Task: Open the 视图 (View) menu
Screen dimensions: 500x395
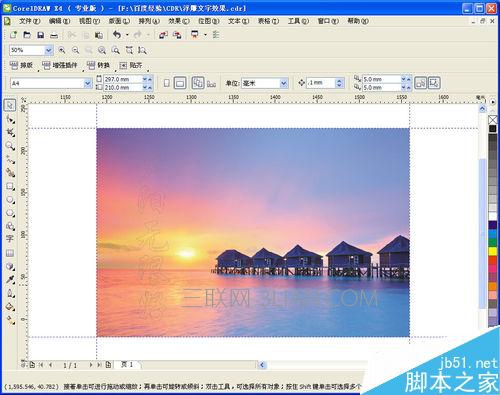Action: (89, 21)
